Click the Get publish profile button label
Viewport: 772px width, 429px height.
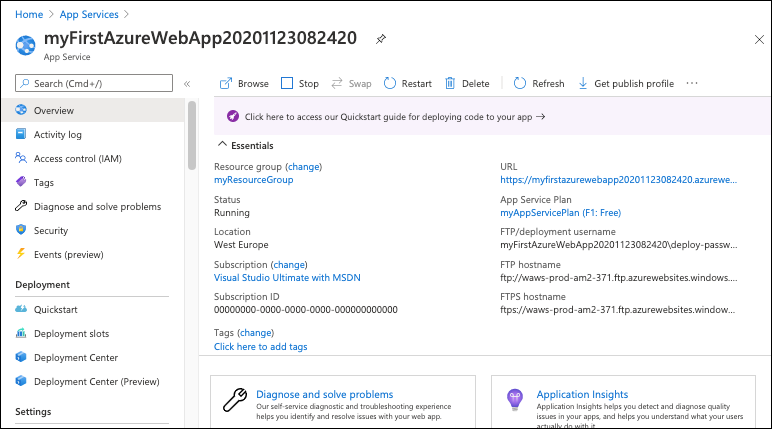[x=634, y=84]
